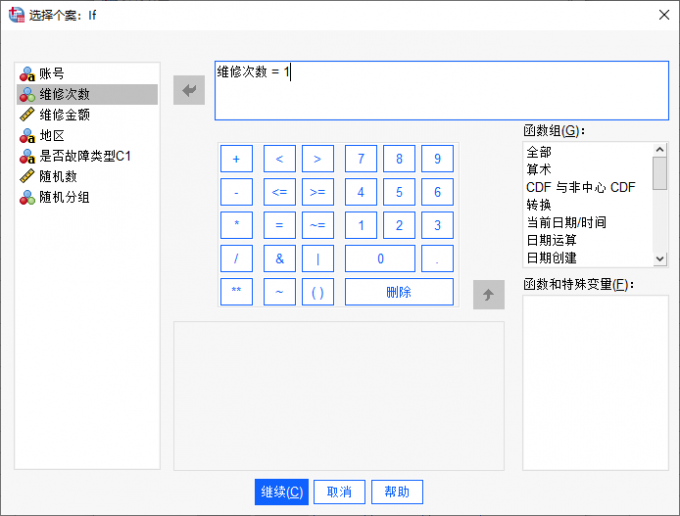Click the ruler icon beside 随机数

pos(27,176)
